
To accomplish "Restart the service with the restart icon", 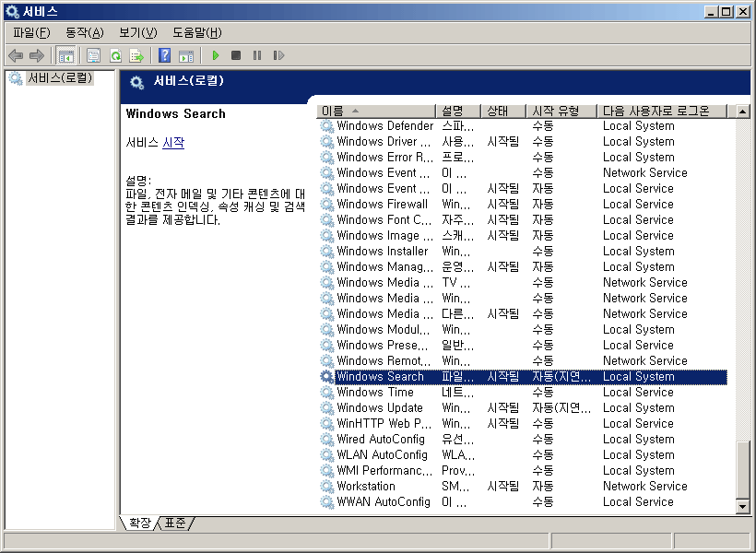I will point(278,56).
